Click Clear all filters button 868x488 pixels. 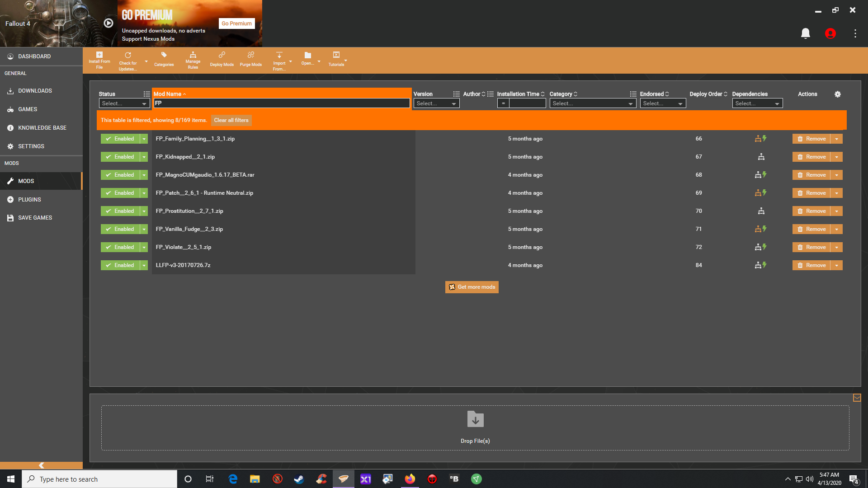[x=231, y=120]
